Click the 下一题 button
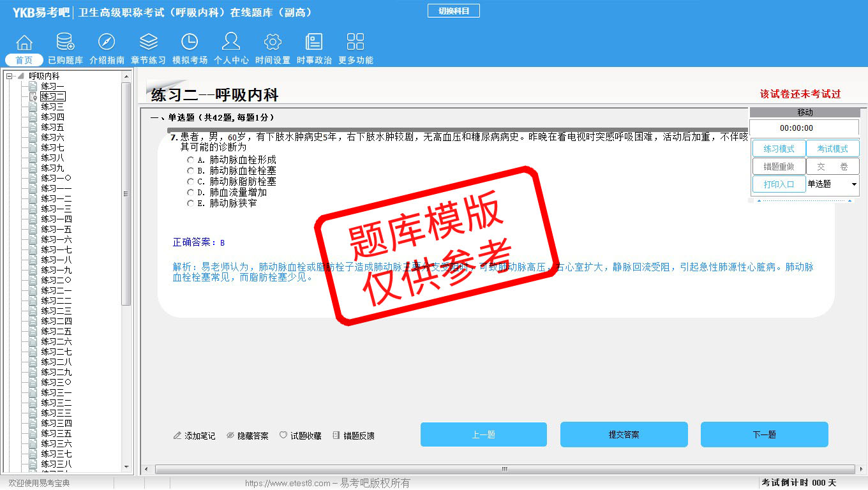Screen dimensions: 868x490 (764, 434)
